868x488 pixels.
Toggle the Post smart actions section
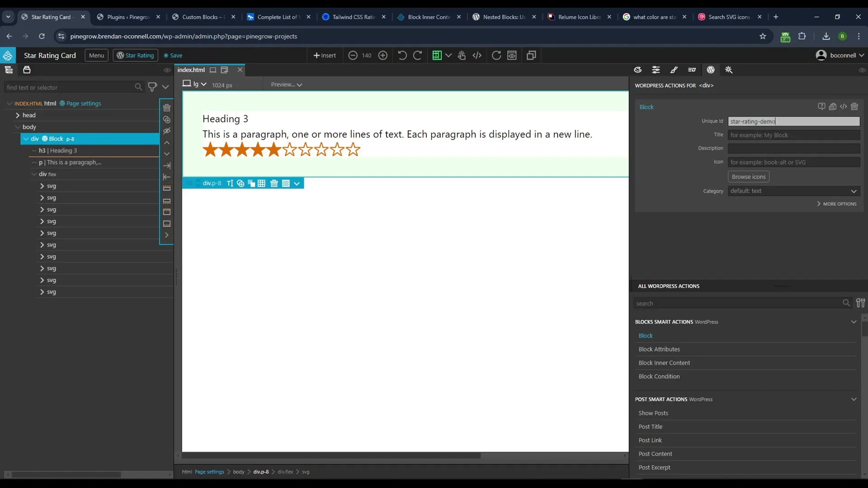[x=854, y=399]
